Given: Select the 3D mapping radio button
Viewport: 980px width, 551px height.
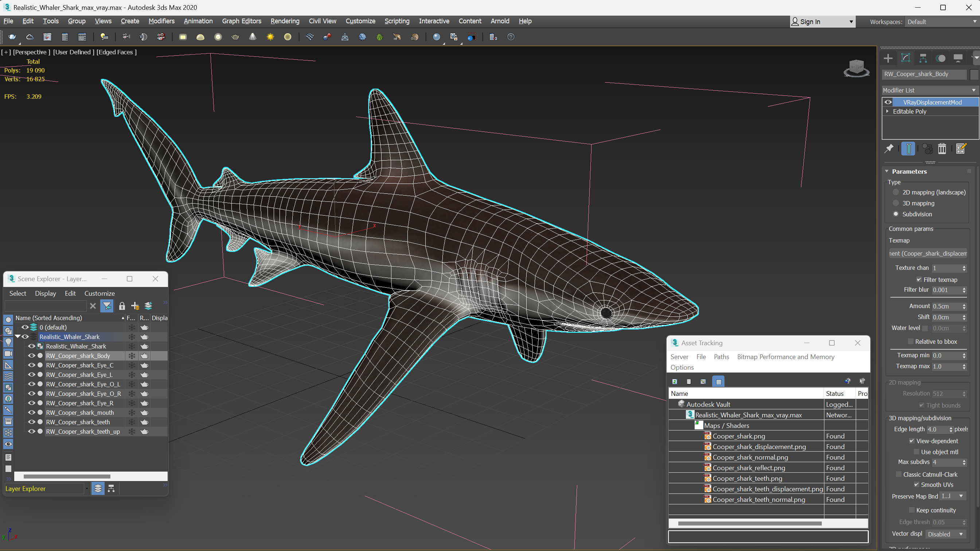Looking at the screenshot, I should pos(896,203).
